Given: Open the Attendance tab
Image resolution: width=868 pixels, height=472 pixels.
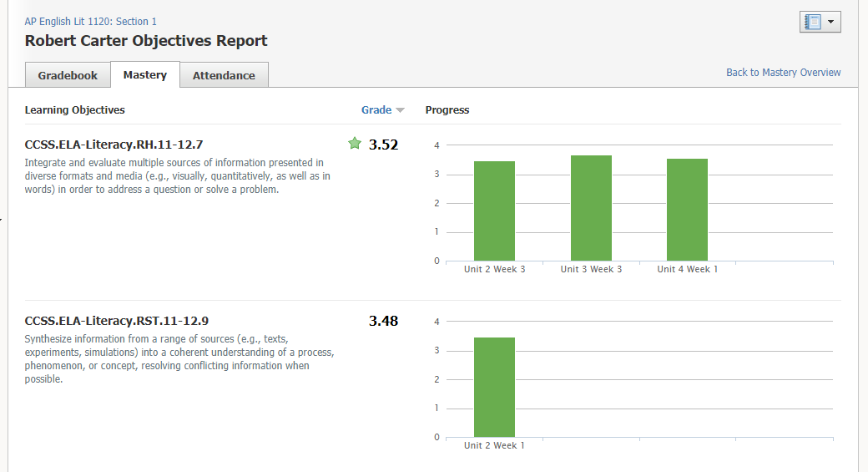Looking at the screenshot, I should click(224, 75).
